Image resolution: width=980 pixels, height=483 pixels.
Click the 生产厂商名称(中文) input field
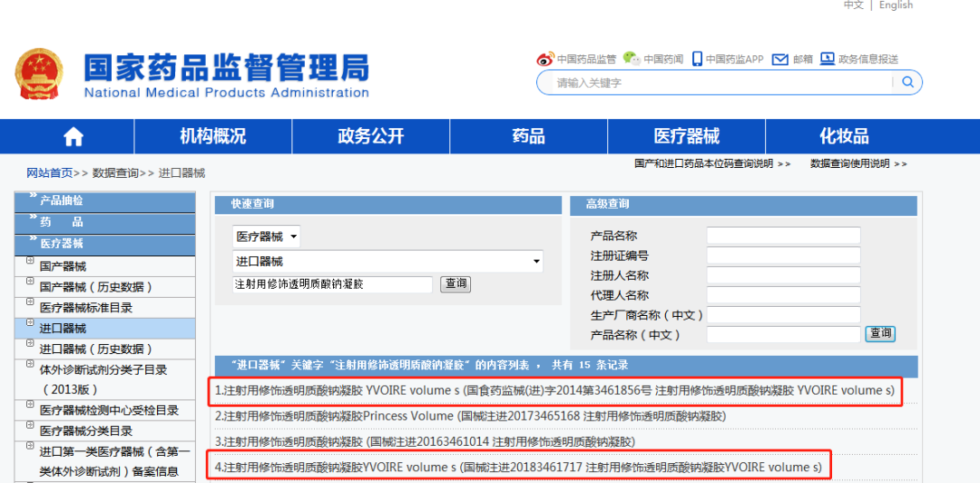click(784, 315)
